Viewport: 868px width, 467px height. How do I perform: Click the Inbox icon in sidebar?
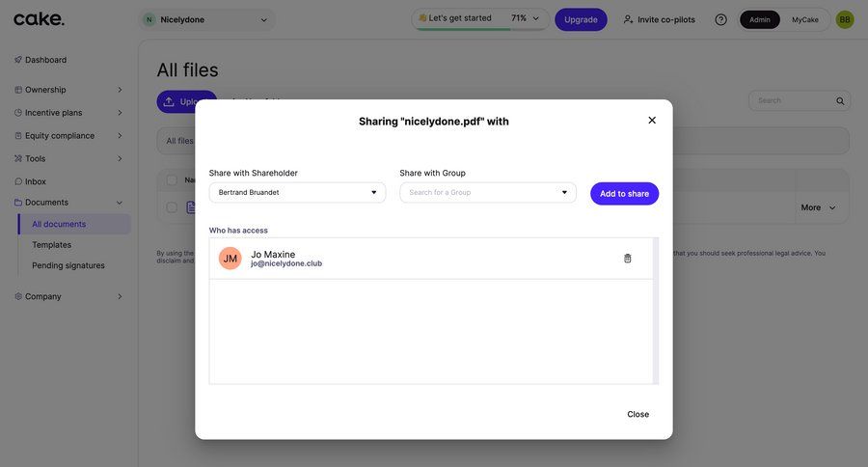[x=18, y=181]
